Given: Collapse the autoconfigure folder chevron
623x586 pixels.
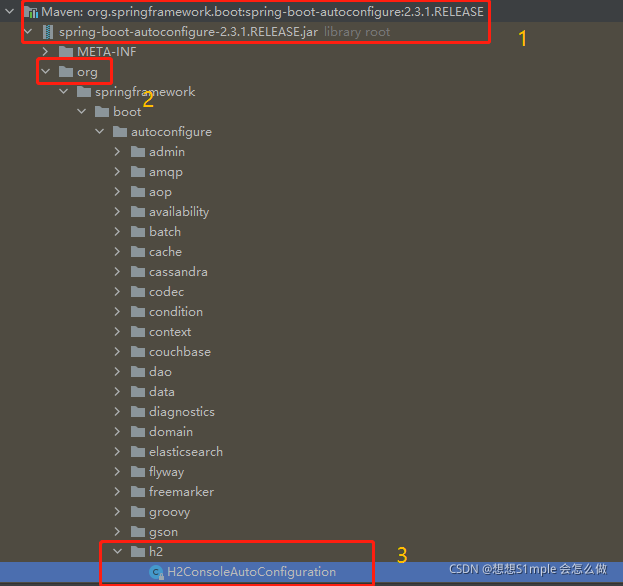Looking at the screenshot, I should 100,132.
